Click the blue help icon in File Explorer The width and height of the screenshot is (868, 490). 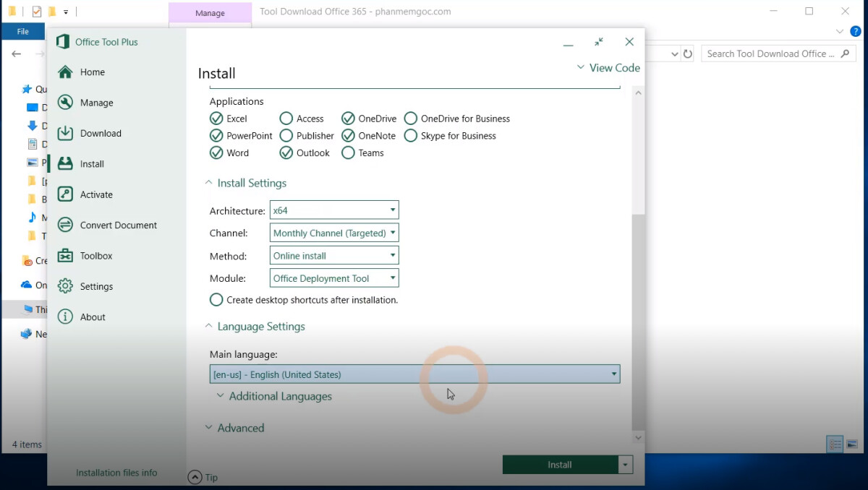tap(856, 31)
